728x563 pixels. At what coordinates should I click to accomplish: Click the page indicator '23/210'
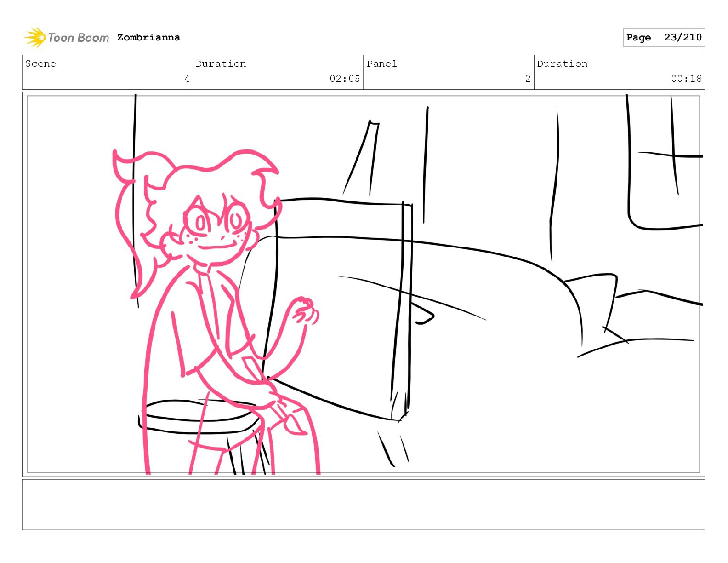coord(683,37)
